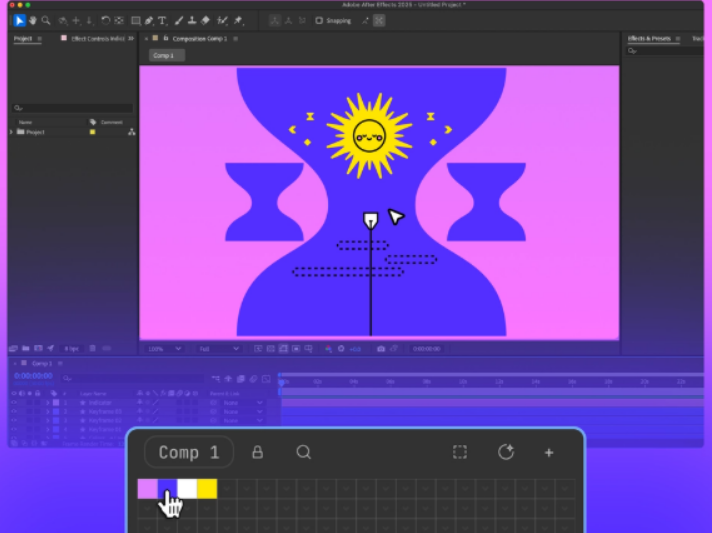Select the Rectangle shape tool
The image size is (712, 533).
135,20
